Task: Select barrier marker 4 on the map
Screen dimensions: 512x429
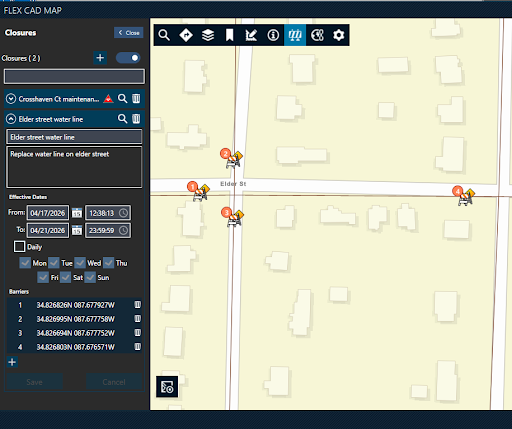Action: pyautogui.click(x=463, y=196)
